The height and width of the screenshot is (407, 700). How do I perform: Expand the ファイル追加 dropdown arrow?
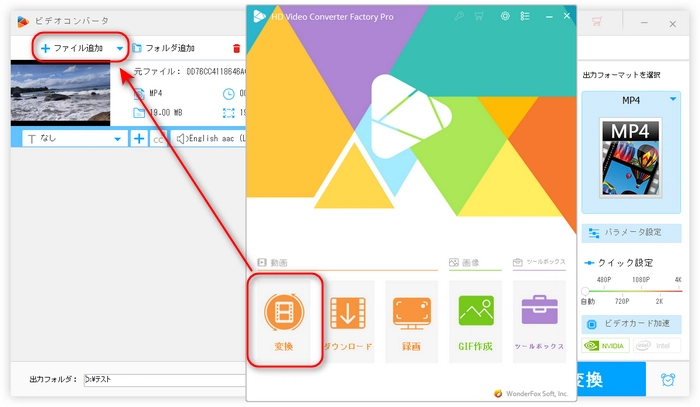point(120,48)
